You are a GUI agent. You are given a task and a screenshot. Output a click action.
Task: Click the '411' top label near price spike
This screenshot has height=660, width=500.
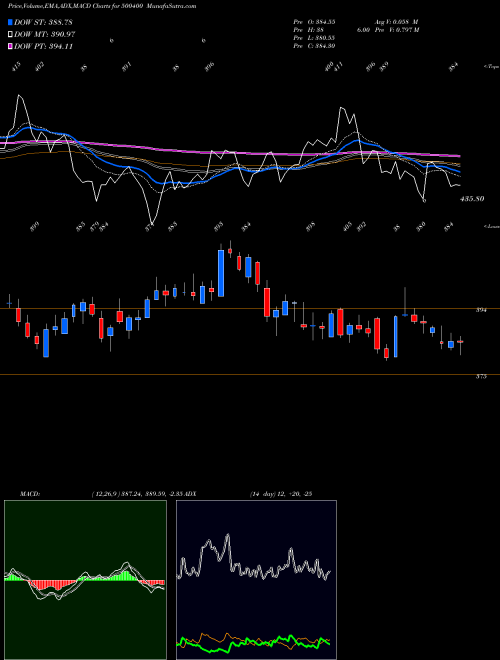pos(338,67)
